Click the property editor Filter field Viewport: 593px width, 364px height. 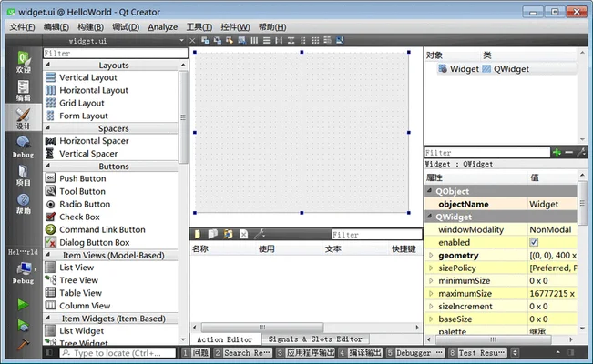coord(487,152)
